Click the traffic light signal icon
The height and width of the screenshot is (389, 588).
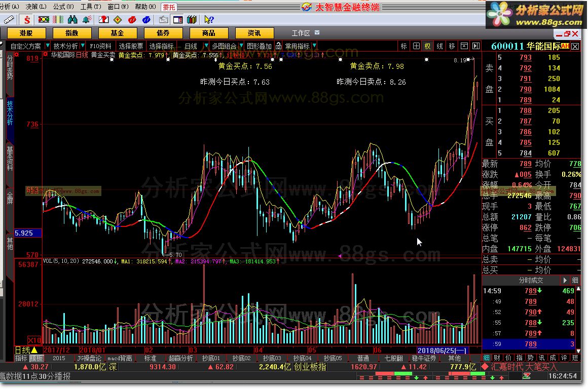pos(44,19)
